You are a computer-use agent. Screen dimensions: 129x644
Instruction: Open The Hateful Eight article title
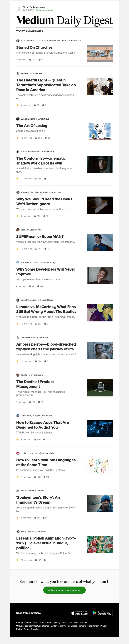pos(46,85)
